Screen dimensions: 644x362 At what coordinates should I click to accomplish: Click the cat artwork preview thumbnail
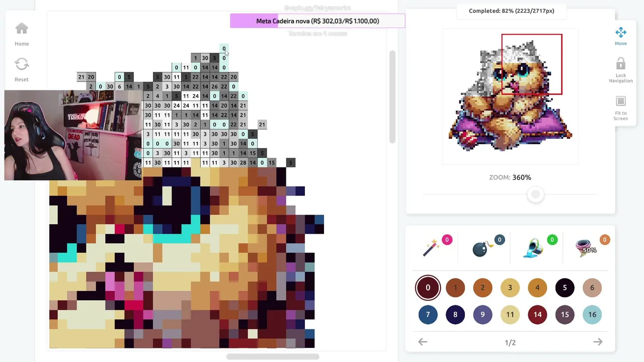510,96
